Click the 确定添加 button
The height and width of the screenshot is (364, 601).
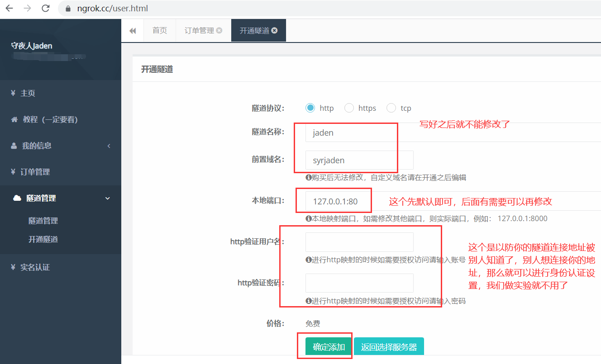pyautogui.click(x=329, y=347)
